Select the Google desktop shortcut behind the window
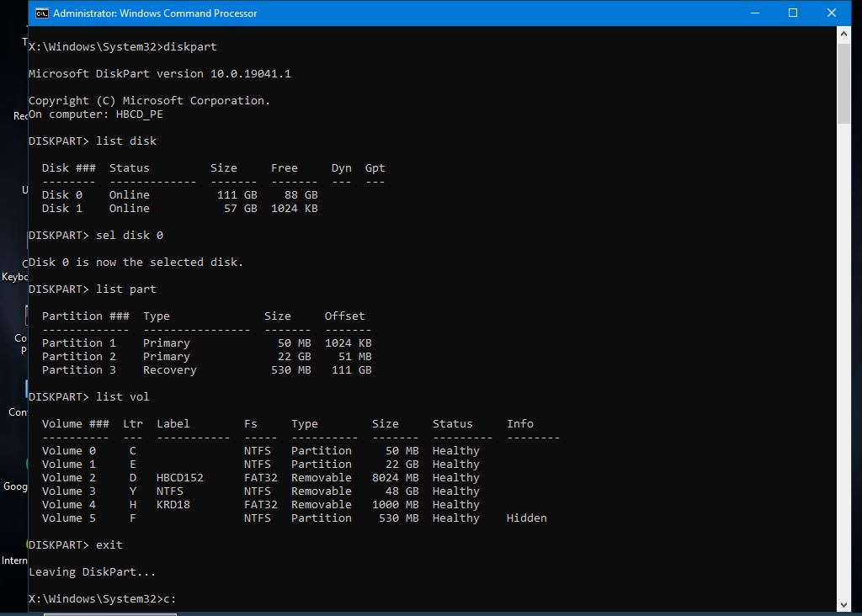The image size is (862, 616). [x=15, y=486]
